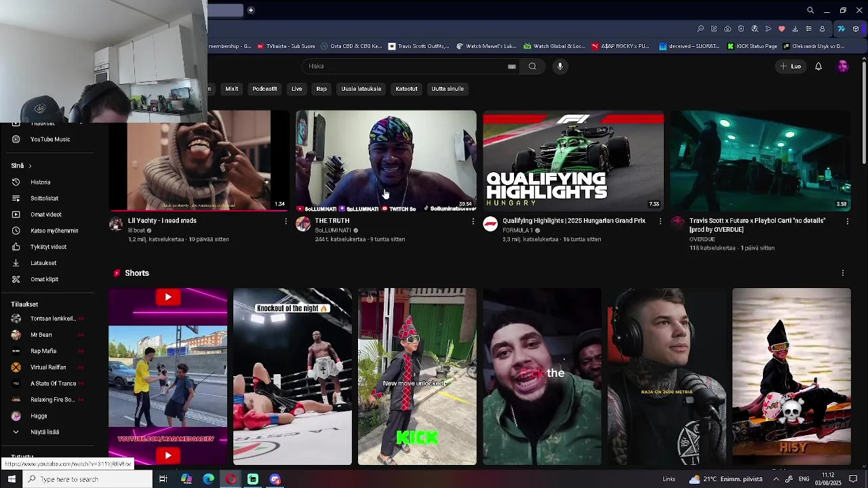868x488 pixels.
Task: Select the Mixit filter chip
Action: coord(232,89)
